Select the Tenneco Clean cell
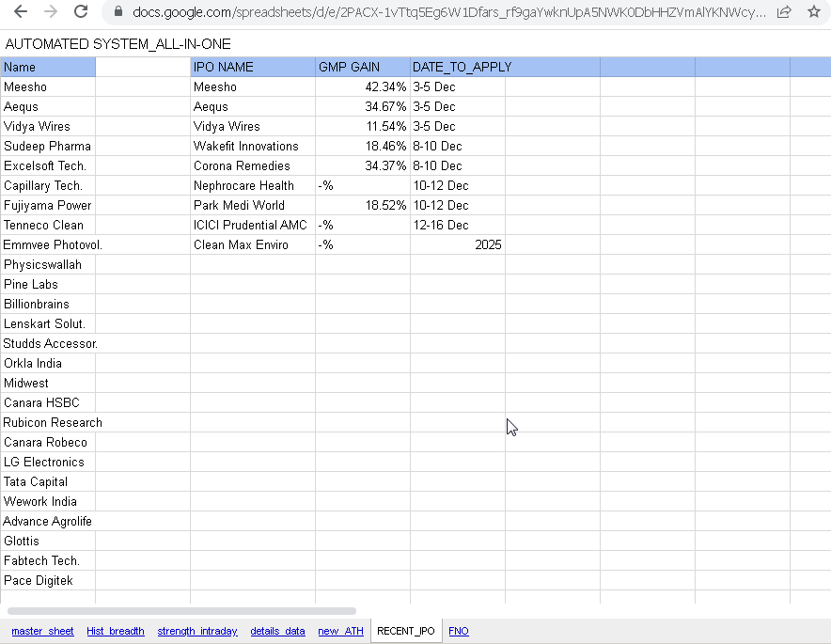 [48, 226]
